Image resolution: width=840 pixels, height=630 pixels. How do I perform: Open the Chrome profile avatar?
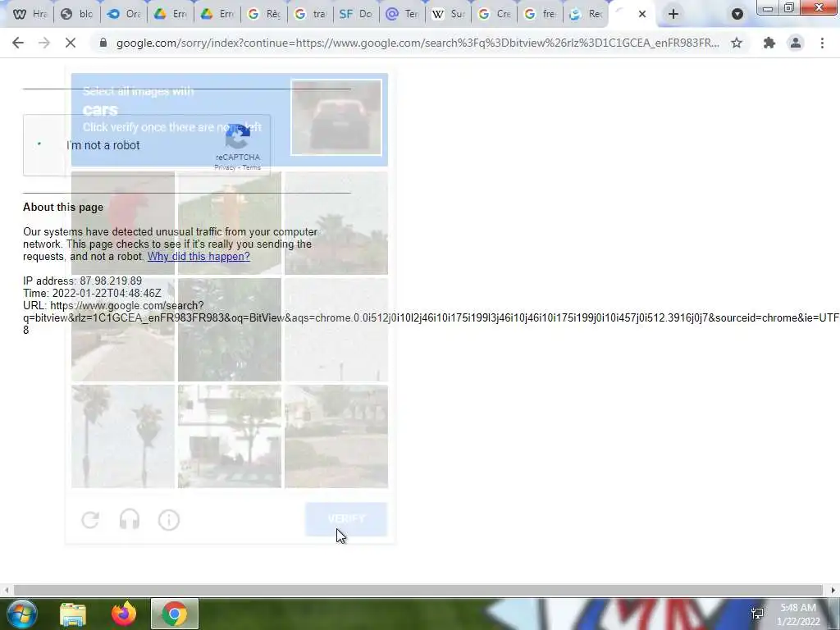(796, 43)
